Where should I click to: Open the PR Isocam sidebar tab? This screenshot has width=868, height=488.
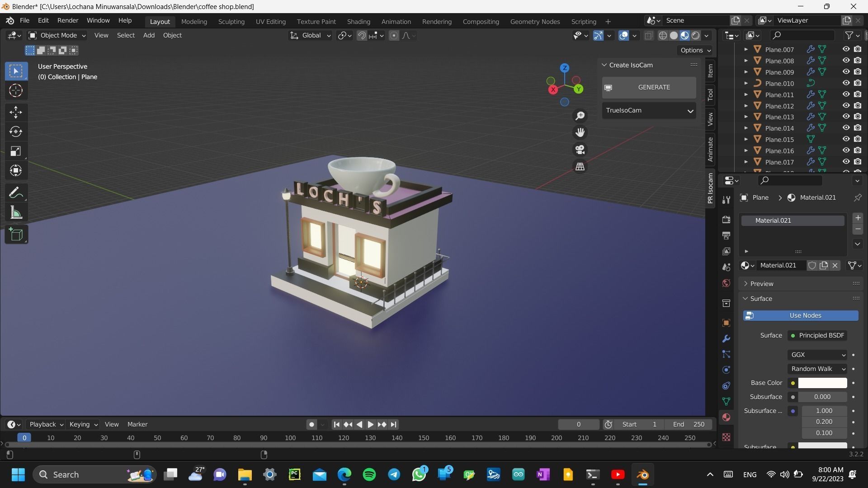point(710,188)
